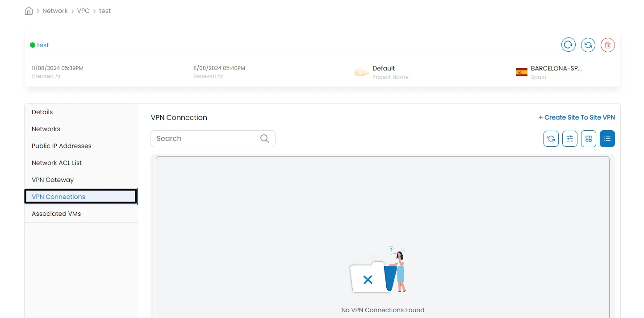Click the Spain flag icon

(521, 72)
